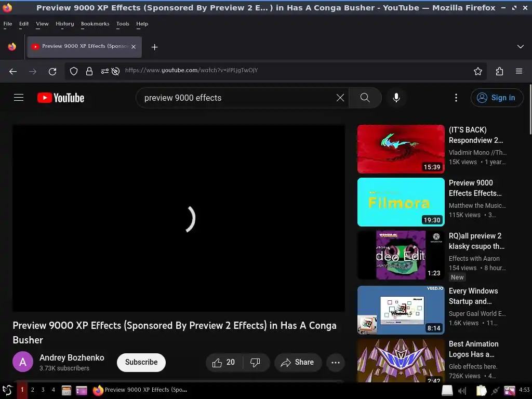Click the search magnifier button

(365, 98)
